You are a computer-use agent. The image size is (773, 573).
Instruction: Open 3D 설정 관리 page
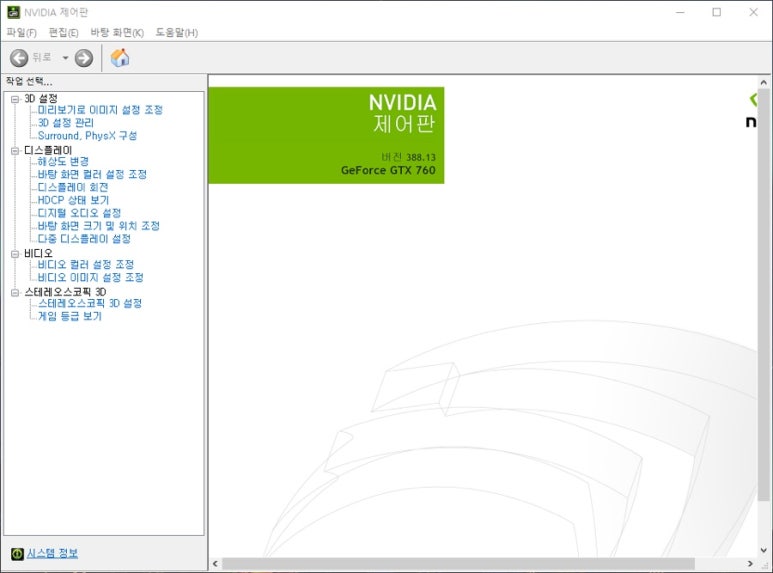[x=66, y=122]
